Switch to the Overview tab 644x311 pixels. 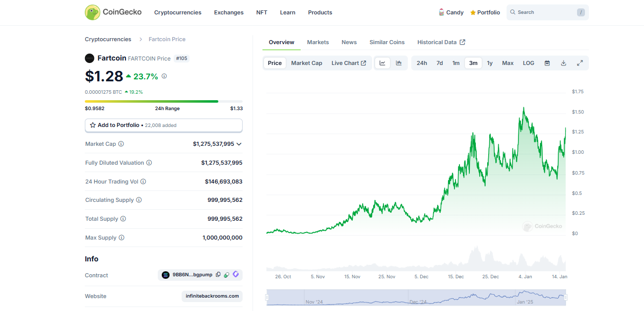click(281, 42)
